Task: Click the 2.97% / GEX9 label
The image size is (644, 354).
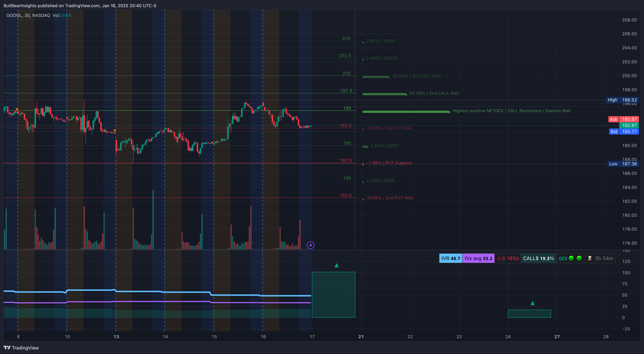Action: [380, 41]
